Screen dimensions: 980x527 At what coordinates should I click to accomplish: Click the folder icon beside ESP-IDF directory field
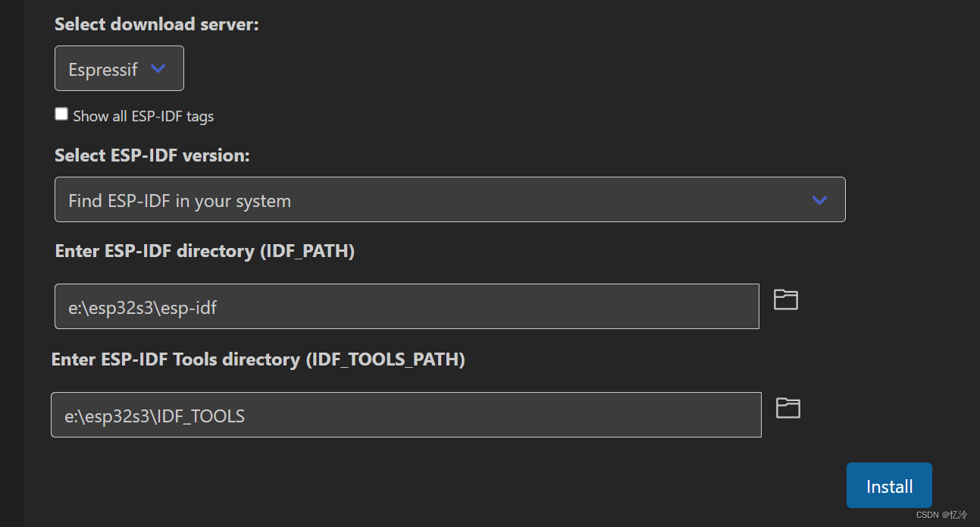785,300
